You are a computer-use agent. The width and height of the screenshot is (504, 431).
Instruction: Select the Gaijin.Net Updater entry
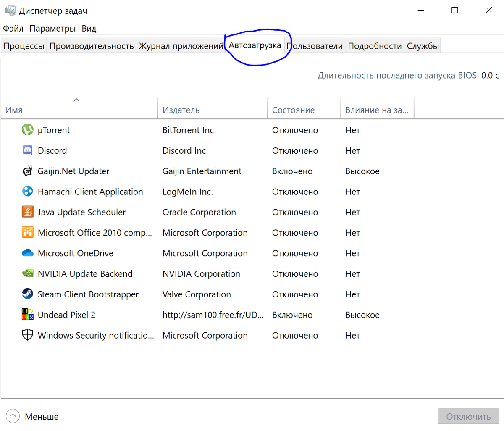[x=73, y=171]
